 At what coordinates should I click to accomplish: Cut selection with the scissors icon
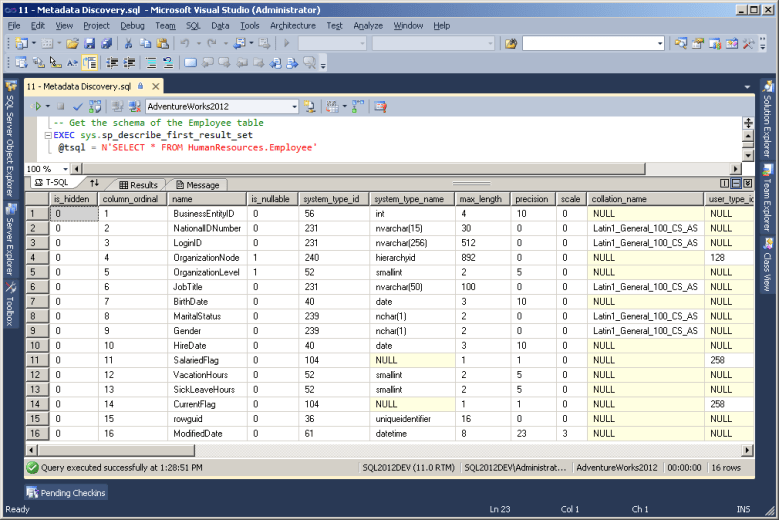128,44
